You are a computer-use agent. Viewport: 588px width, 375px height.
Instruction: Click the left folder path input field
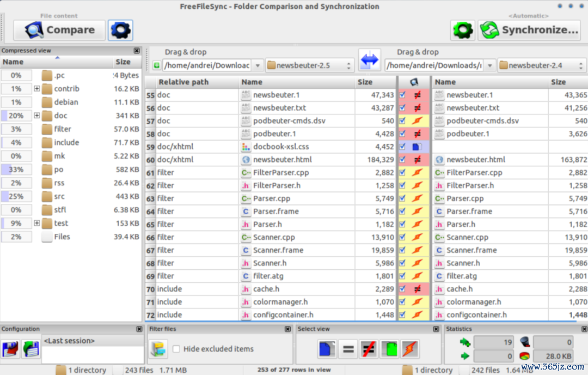(207, 66)
